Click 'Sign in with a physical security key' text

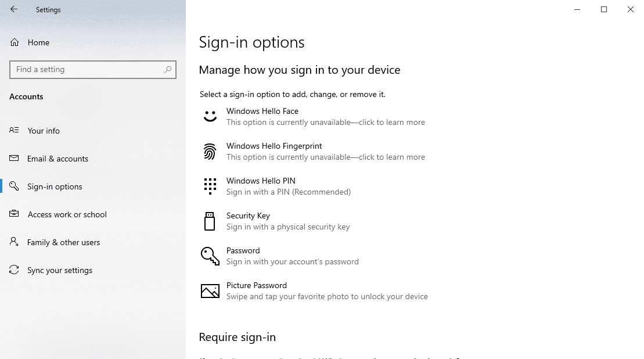(x=288, y=227)
